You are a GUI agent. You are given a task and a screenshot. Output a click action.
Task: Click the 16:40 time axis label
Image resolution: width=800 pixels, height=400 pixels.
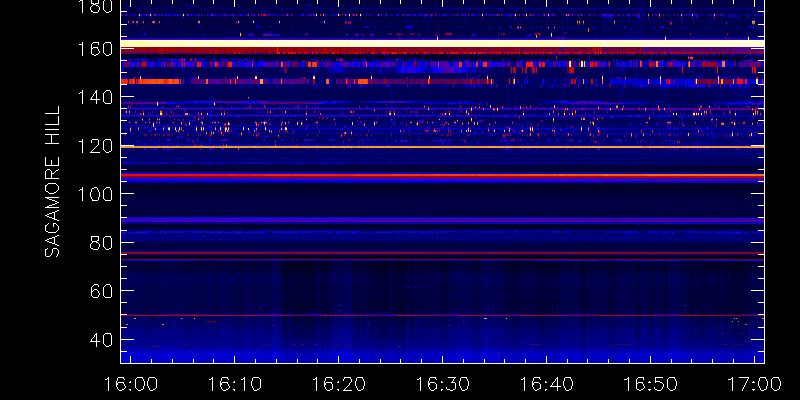[546, 384]
